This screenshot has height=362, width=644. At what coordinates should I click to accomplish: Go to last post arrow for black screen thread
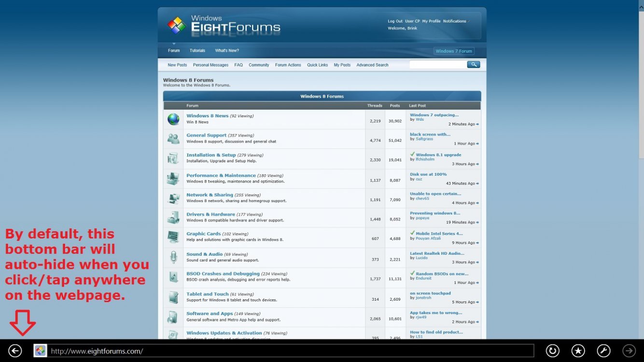pyautogui.click(x=477, y=144)
